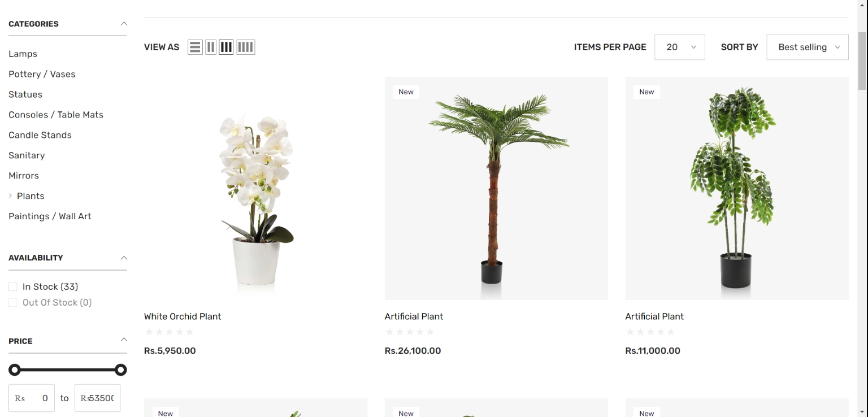
Task: Open the Sort By Best selling dropdown
Action: [x=807, y=47]
